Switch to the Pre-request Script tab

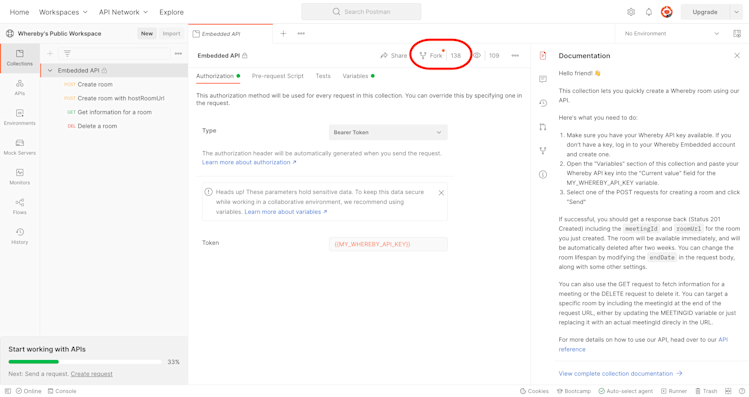click(x=278, y=76)
